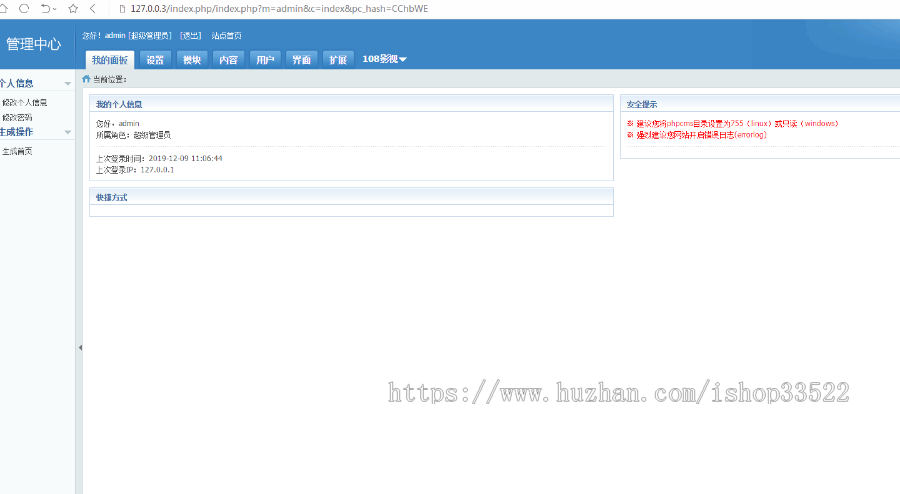This screenshot has height=494, width=900.
Task: Click the 安全提示 panel header
Action: (x=761, y=104)
